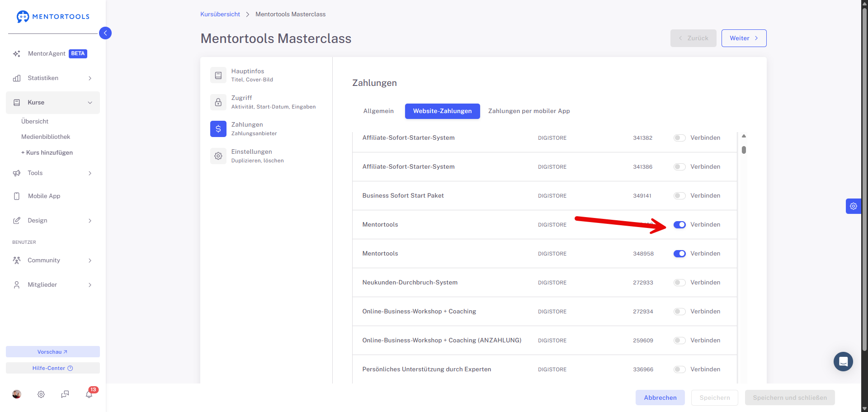This screenshot has width=868, height=412.
Task: Select the Einstellungen gear step icon
Action: (x=218, y=156)
